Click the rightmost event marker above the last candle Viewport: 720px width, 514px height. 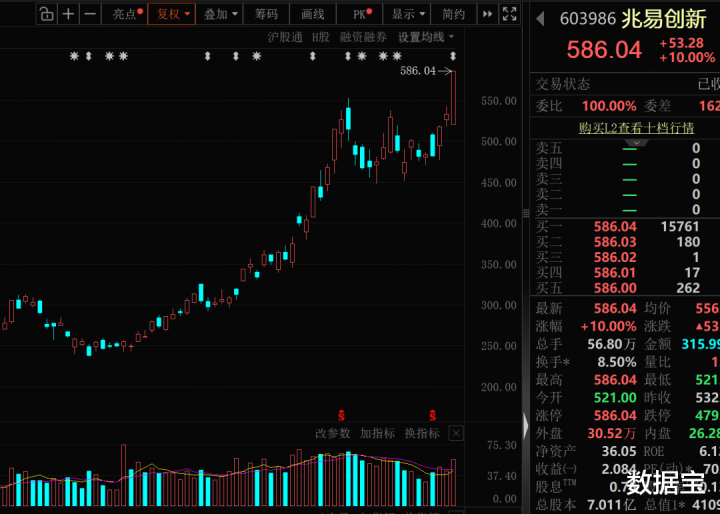tap(453, 56)
